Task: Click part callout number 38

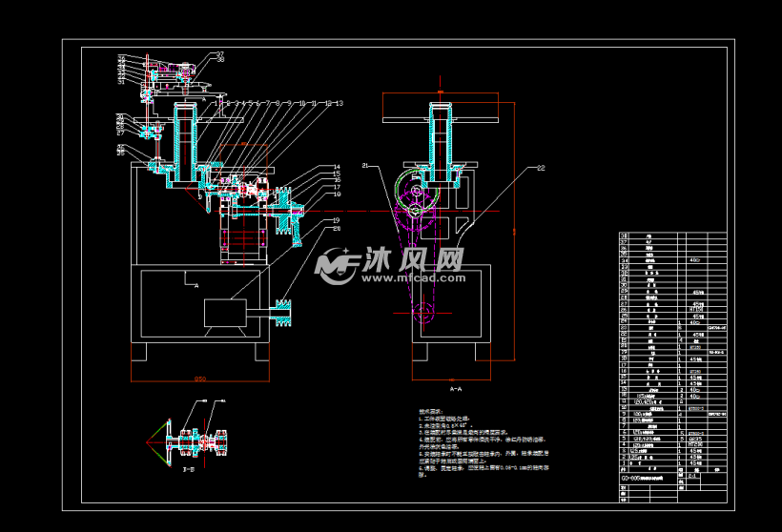Action: click(219, 60)
